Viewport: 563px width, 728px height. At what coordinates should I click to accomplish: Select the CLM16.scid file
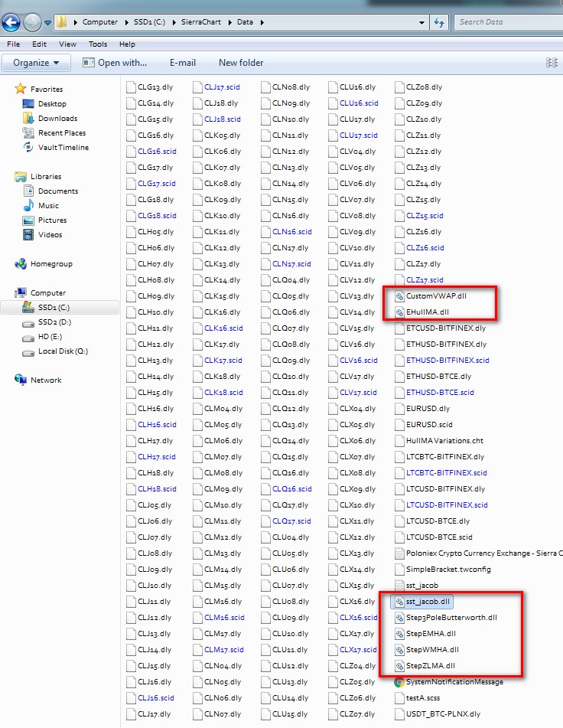(219, 618)
